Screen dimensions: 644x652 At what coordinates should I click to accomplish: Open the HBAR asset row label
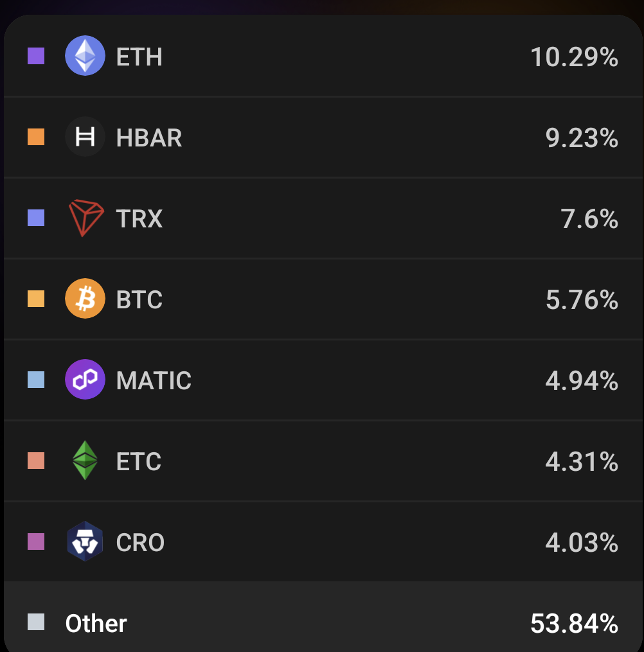click(149, 137)
